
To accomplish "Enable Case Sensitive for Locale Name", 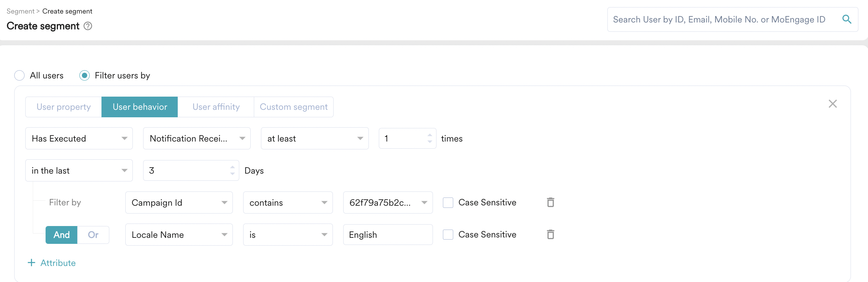I will [x=448, y=235].
